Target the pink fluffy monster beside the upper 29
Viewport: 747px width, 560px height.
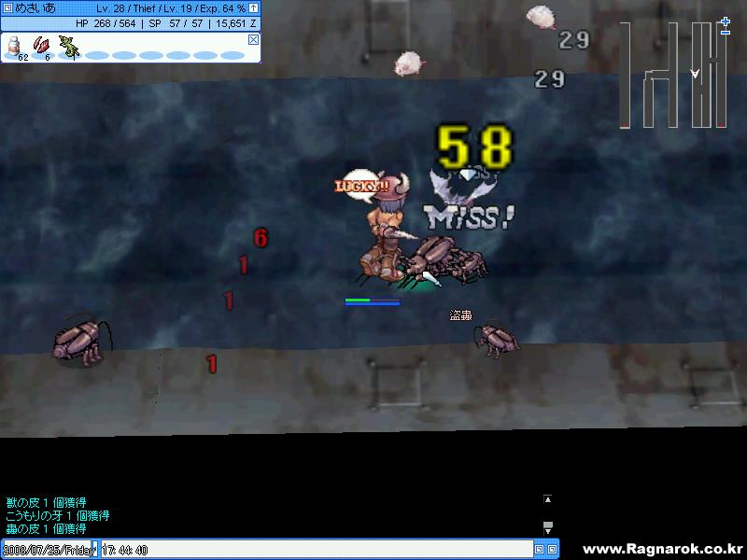tap(541, 17)
